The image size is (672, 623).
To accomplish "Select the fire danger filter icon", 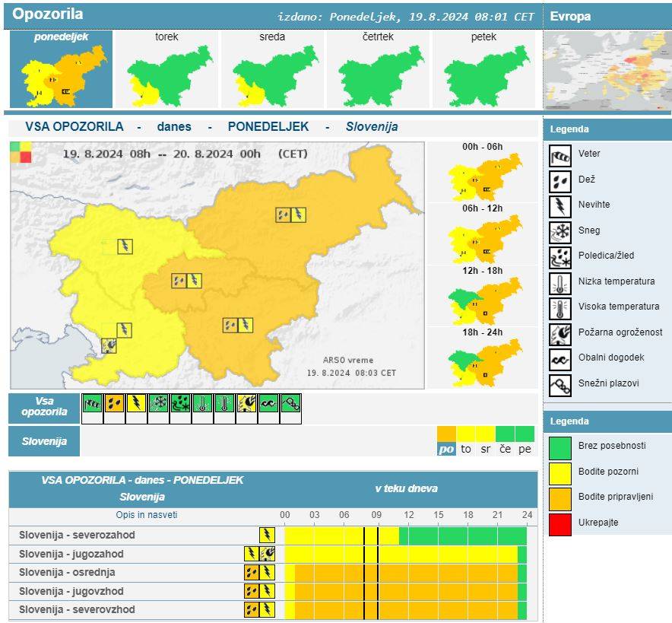I will coord(246,403).
